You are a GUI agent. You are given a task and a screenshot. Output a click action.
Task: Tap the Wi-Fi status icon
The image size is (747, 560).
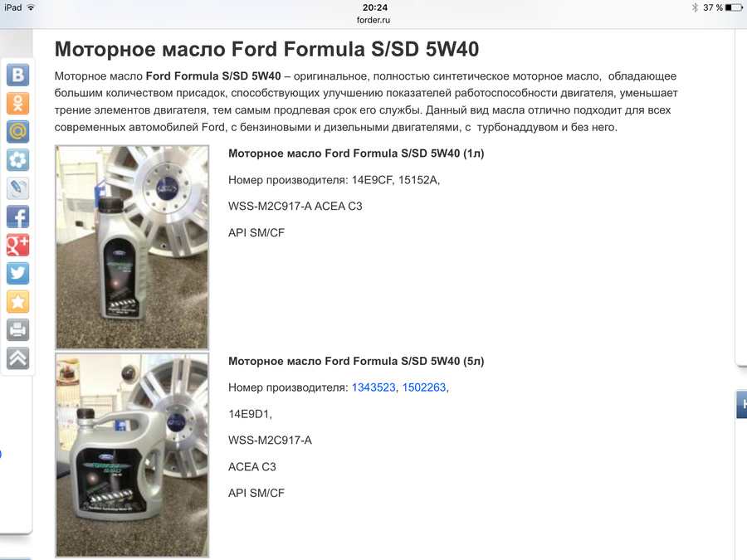(31, 7)
